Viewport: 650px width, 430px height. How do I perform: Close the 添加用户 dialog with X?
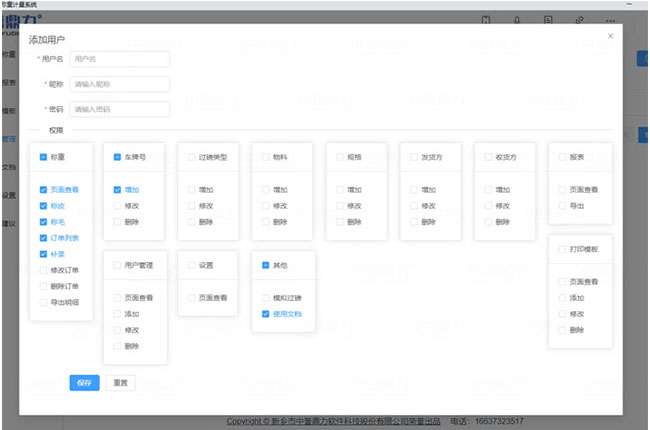(x=610, y=36)
